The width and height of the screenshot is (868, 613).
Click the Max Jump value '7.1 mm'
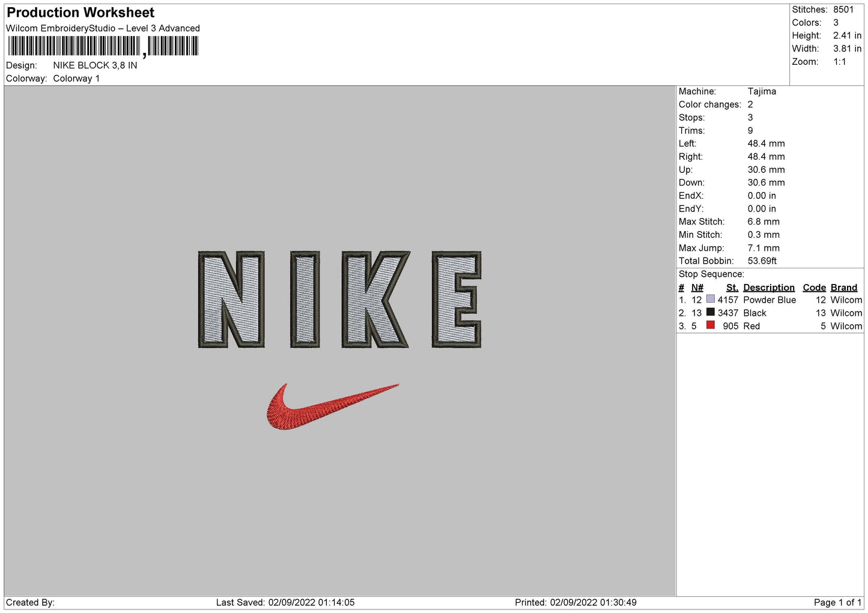pos(763,248)
